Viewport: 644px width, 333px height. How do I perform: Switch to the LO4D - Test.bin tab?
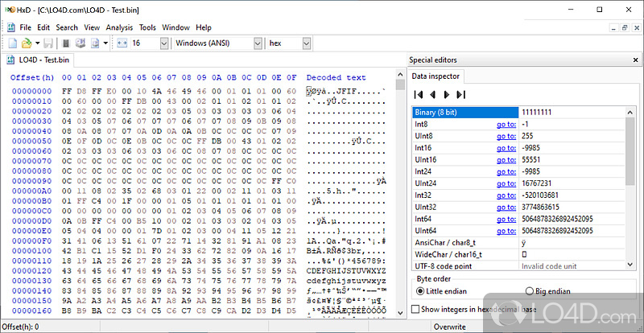pyautogui.click(x=43, y=60)
